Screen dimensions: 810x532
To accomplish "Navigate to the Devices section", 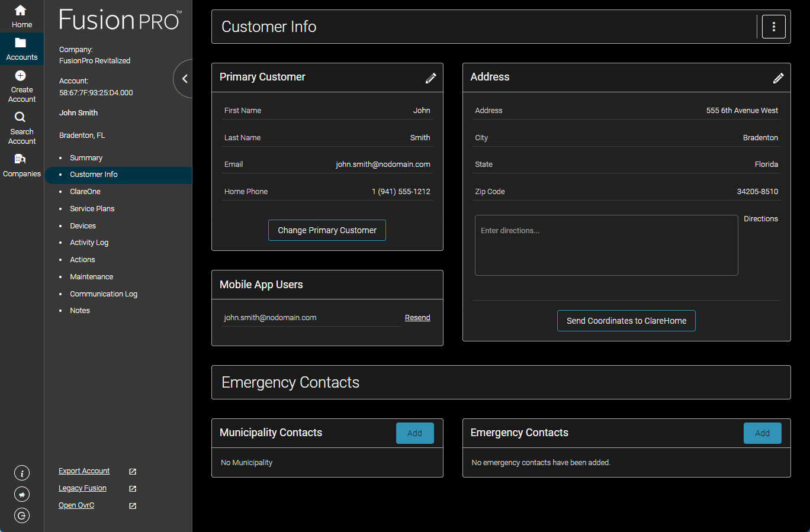I will [x=82, y=225].
